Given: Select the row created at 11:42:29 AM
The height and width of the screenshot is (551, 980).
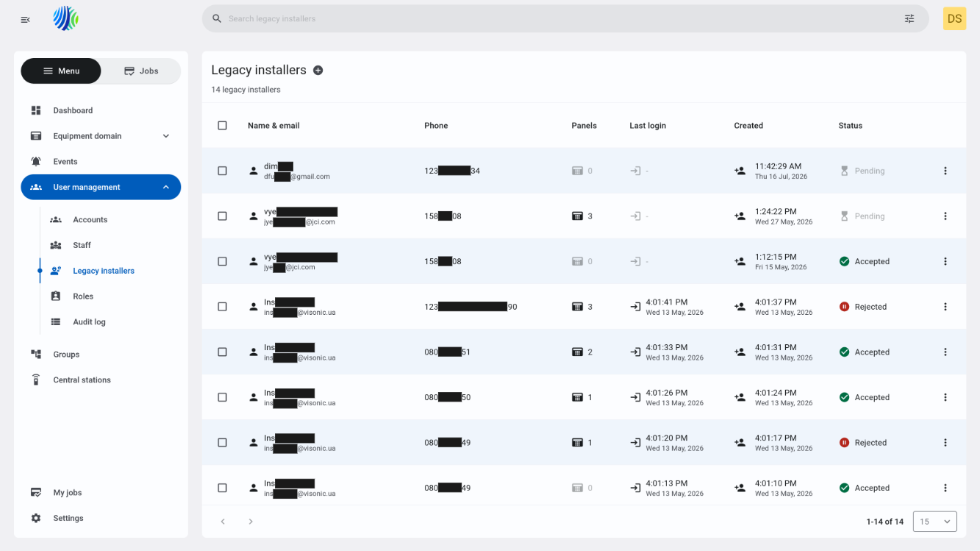Looking at the screenshot, I should click(223, 171).
